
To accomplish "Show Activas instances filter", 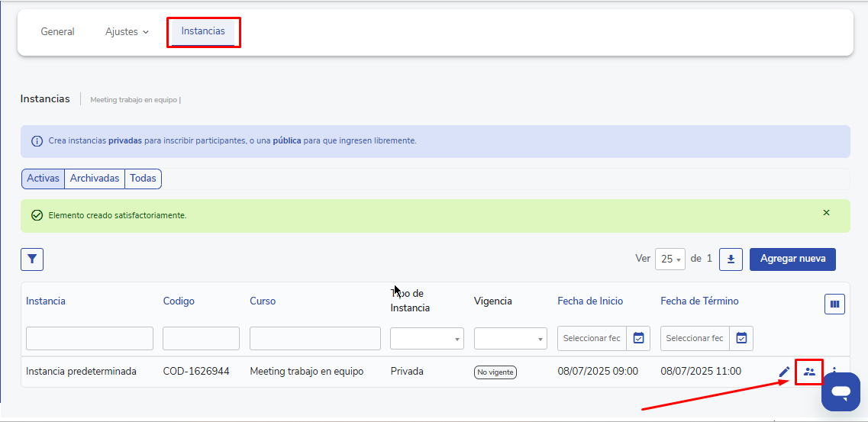I will 43,179.
